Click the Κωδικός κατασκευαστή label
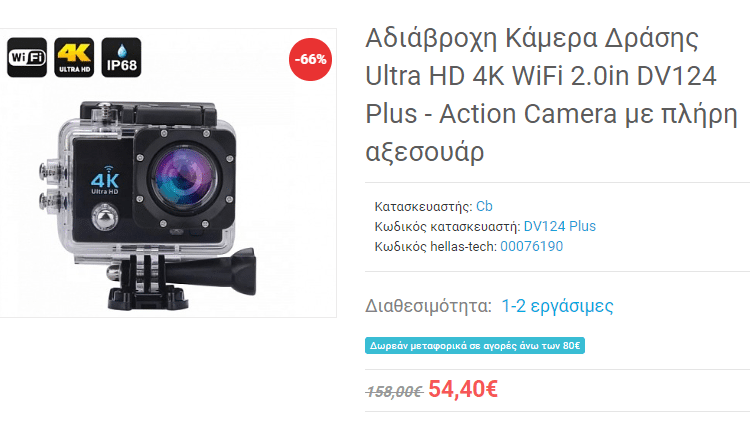Image resolution: width=750 pixels, height=429 pixels. (447, 226)
